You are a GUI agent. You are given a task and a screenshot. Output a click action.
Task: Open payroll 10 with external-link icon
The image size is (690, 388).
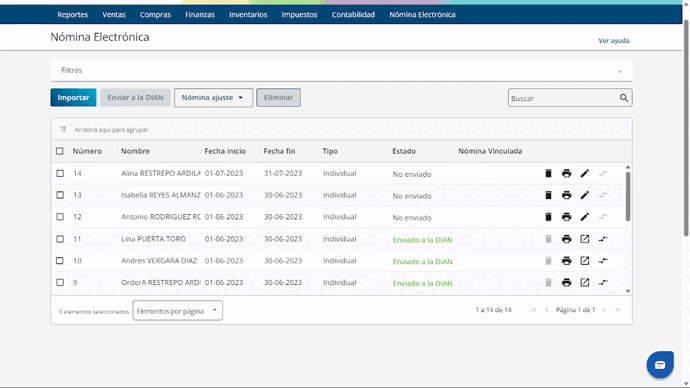pos(584,261)
